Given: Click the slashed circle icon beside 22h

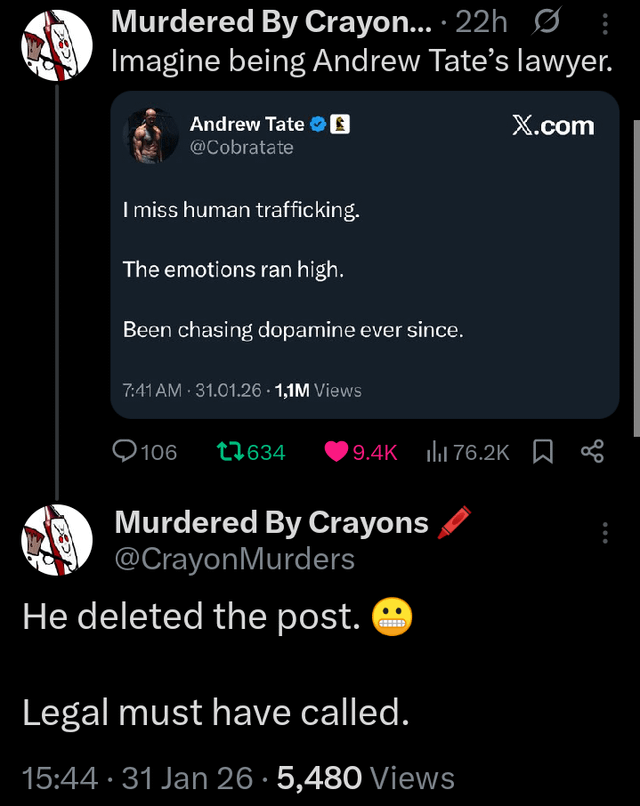Looking at the screenshot, I should click(549, 21).
